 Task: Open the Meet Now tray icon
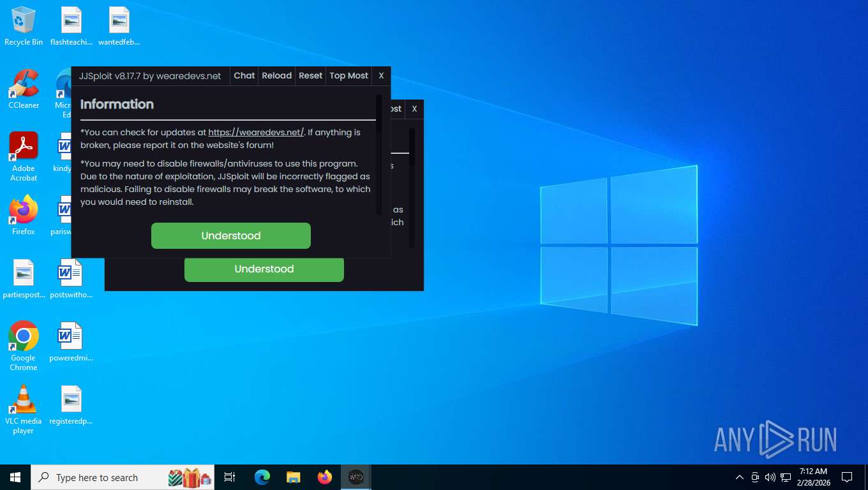(755, 477)
